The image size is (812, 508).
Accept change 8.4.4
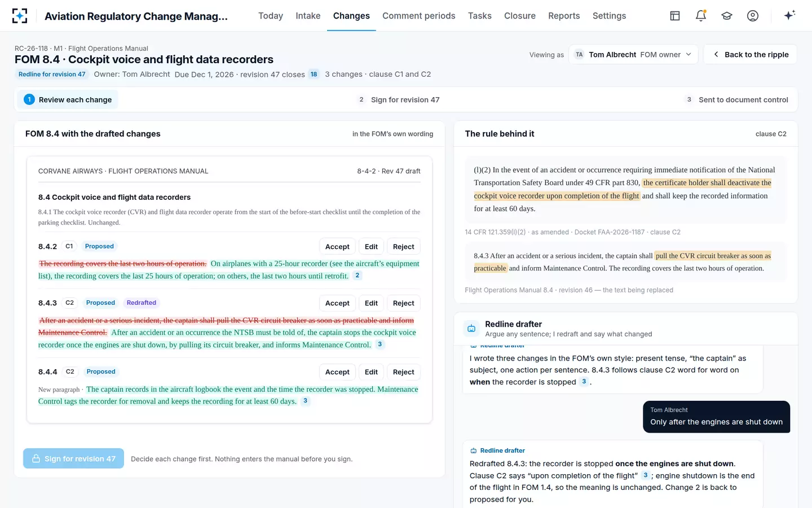click(337, 372)
